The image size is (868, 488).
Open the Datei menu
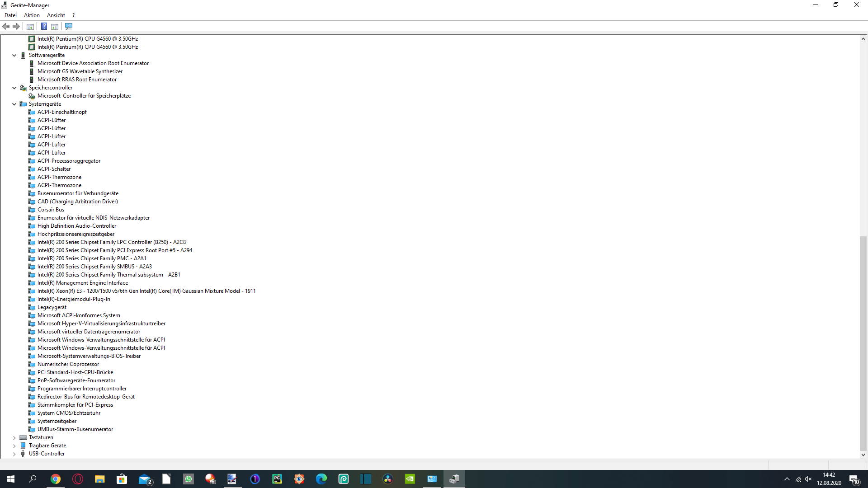10,15
